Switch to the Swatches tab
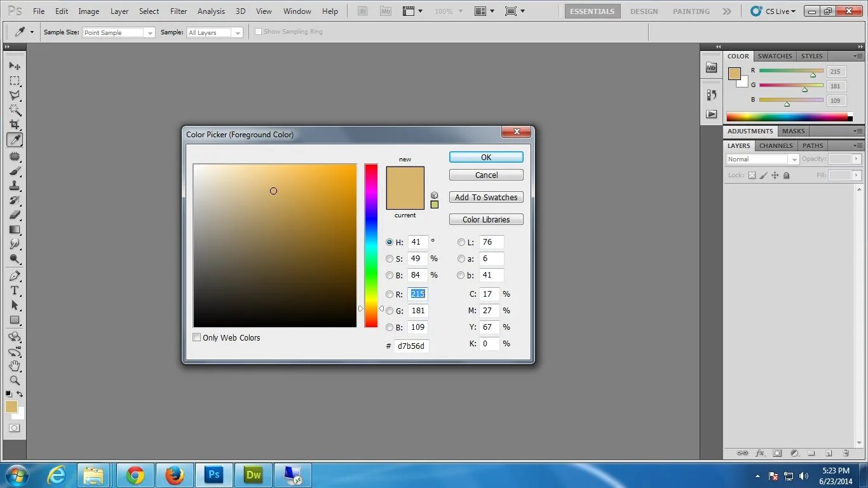 pyautogui.click(x=775, y=56)
